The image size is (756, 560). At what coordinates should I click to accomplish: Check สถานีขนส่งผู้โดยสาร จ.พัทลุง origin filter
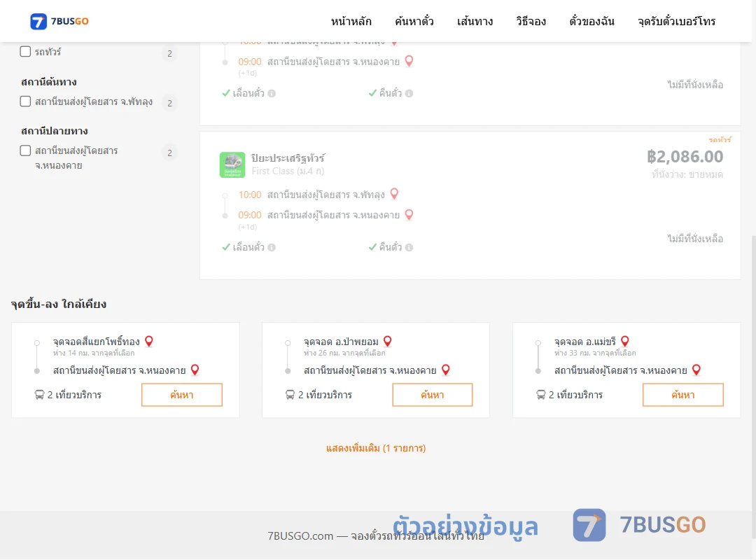26,101
